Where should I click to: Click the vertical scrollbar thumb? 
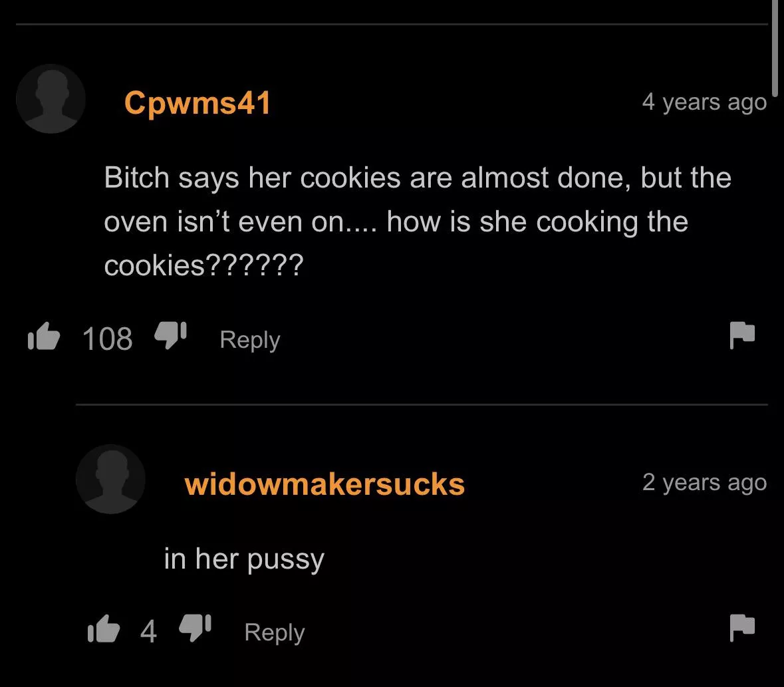pos(775,47)
